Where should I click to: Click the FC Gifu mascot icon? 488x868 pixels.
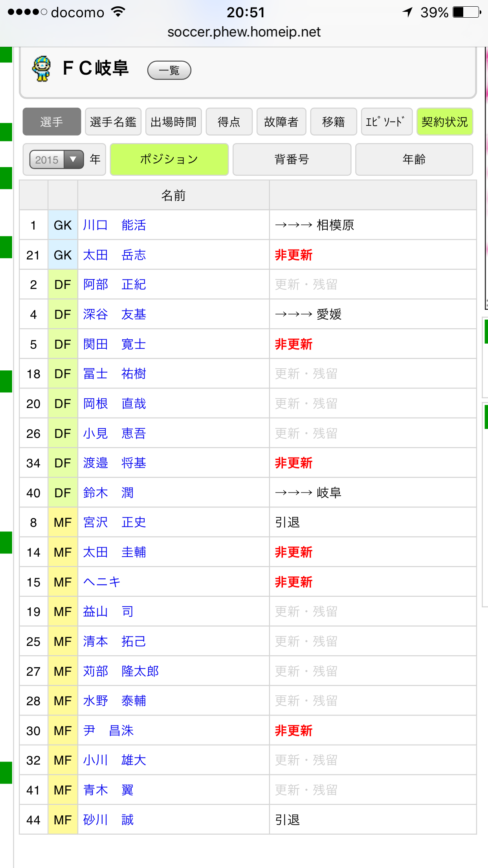click(x=41, y=69)
